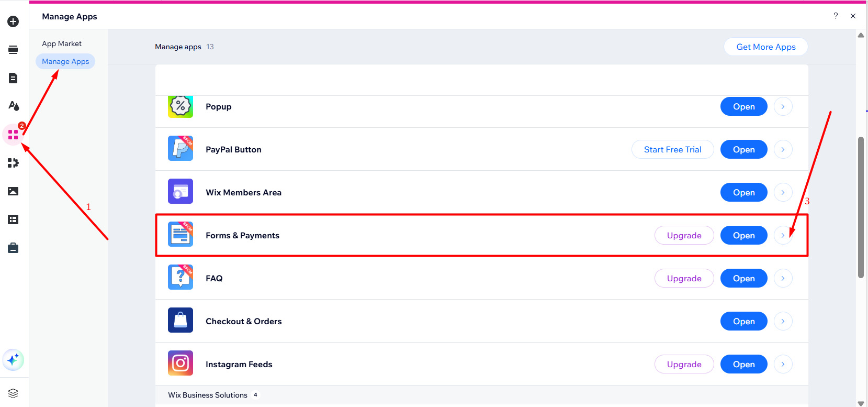Open the CMS table icon in sidebar
Viewport: 868px width, 407px height.
tap(13, 219)
